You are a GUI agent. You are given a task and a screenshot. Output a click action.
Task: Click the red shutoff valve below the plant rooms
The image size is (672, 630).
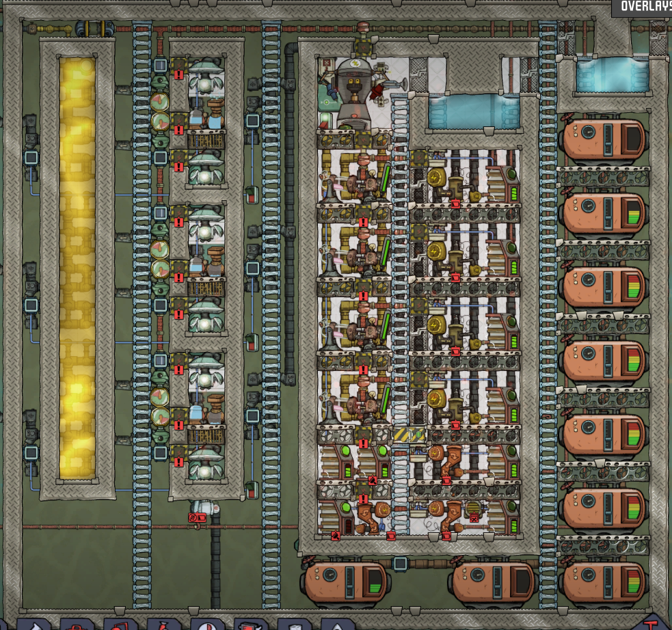pos(197,519)
